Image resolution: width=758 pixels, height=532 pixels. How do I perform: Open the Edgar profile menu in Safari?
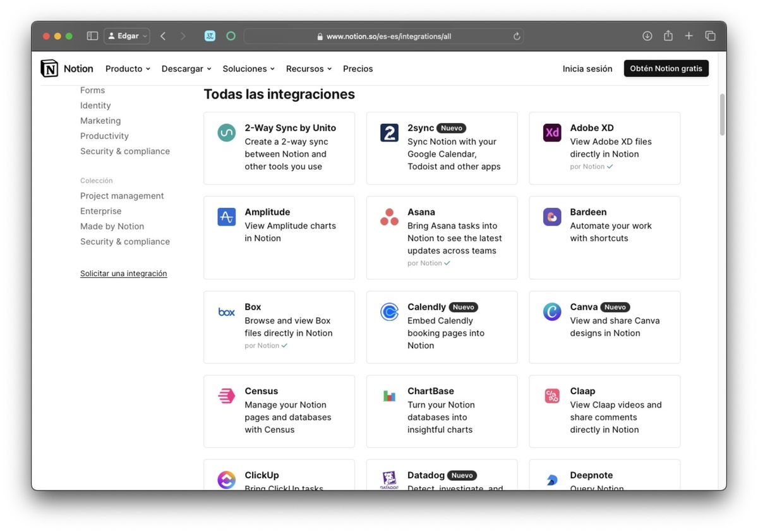(x=126, y=35)
